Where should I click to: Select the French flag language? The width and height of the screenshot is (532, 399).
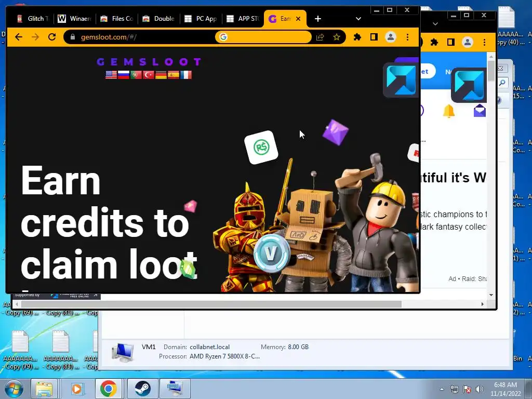point(186,75)
